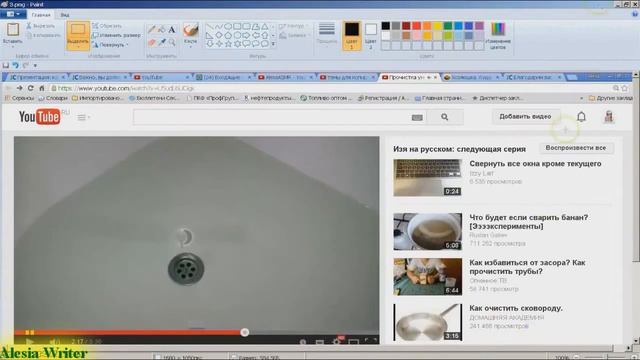
Task: Click the YouTube search magnifier button
Action: 444,117
